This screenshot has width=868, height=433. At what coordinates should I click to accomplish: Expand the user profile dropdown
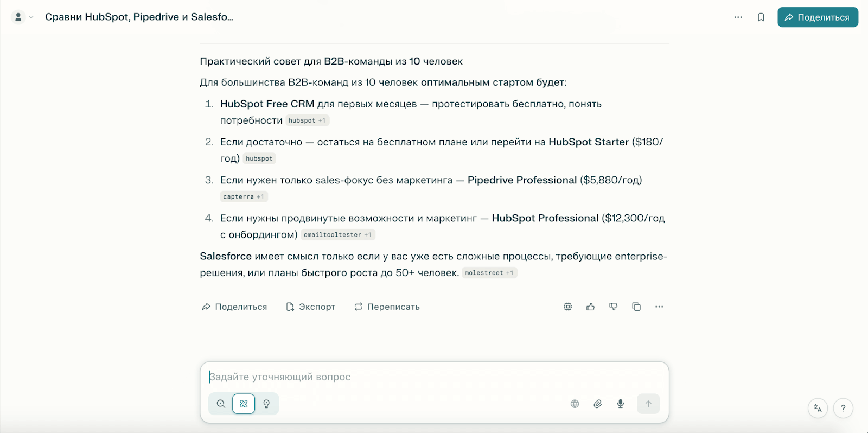tap(23, 17)
